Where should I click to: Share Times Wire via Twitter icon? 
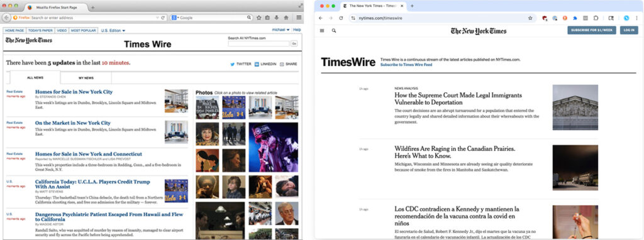point(233,64)
